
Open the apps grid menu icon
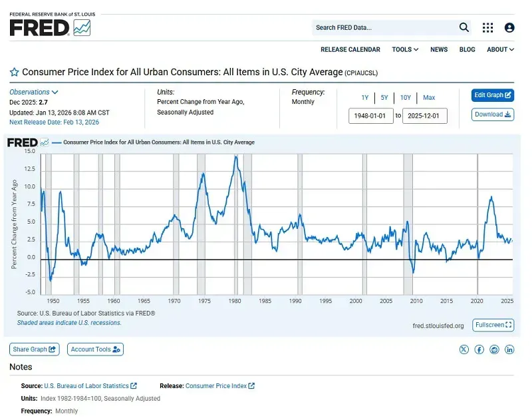click(x=488, y=27)
